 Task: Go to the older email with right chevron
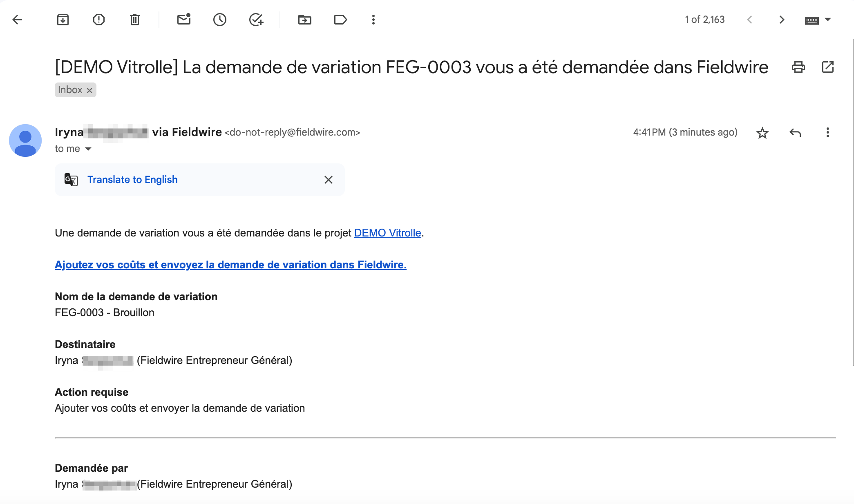[782, 20]
